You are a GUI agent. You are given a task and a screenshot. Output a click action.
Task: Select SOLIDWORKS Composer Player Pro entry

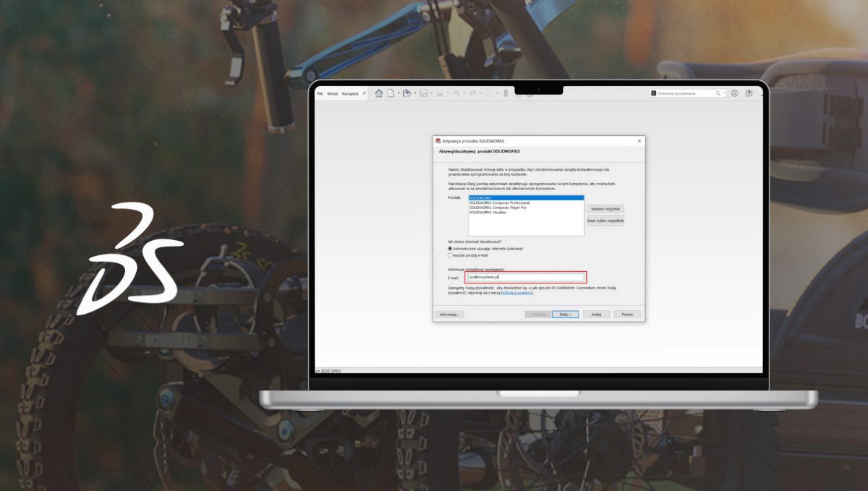498,208
